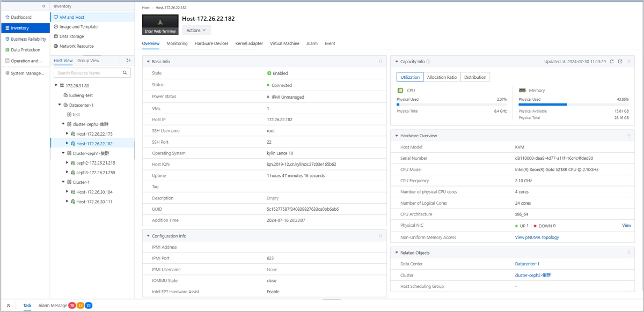Collapse the cluster-ceph2 cluster group
Viewport: 644px width, 312px height.
(63, 124)
